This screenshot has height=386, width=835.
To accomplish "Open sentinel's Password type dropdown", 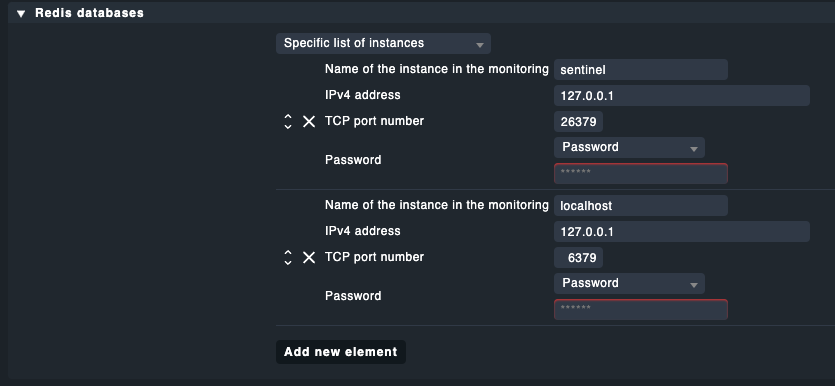I will coord(629,147).
